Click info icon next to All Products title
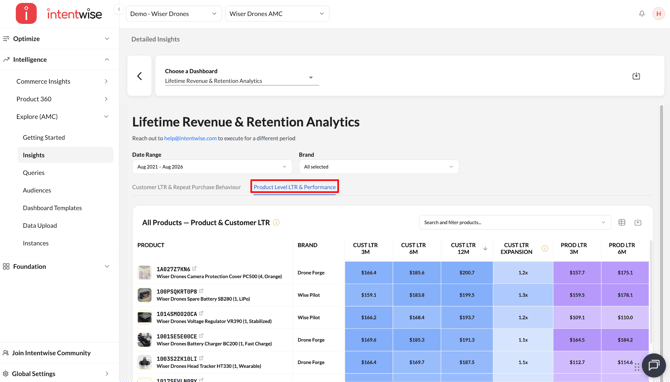Viewport: 670px width, 382px height. coord(276,222)
